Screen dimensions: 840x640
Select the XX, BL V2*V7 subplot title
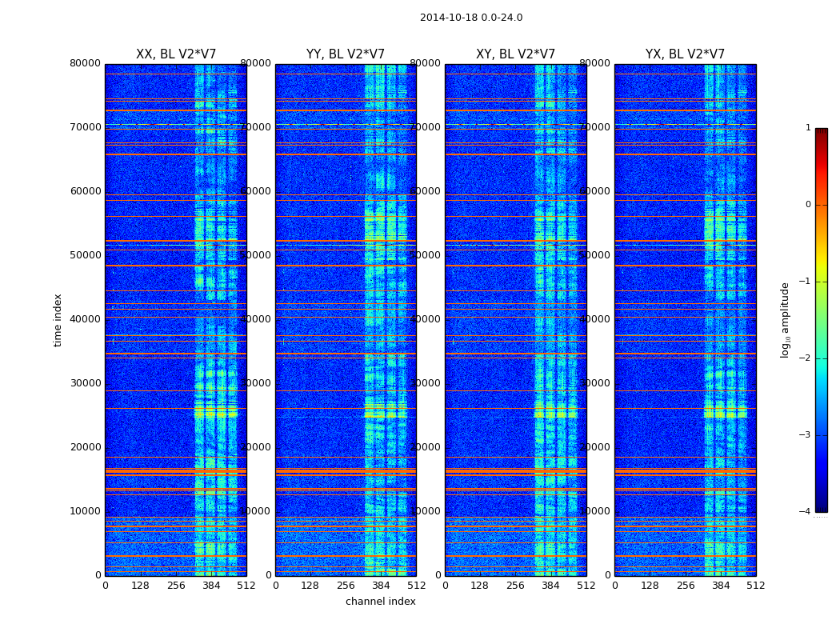tap(175, 54)
